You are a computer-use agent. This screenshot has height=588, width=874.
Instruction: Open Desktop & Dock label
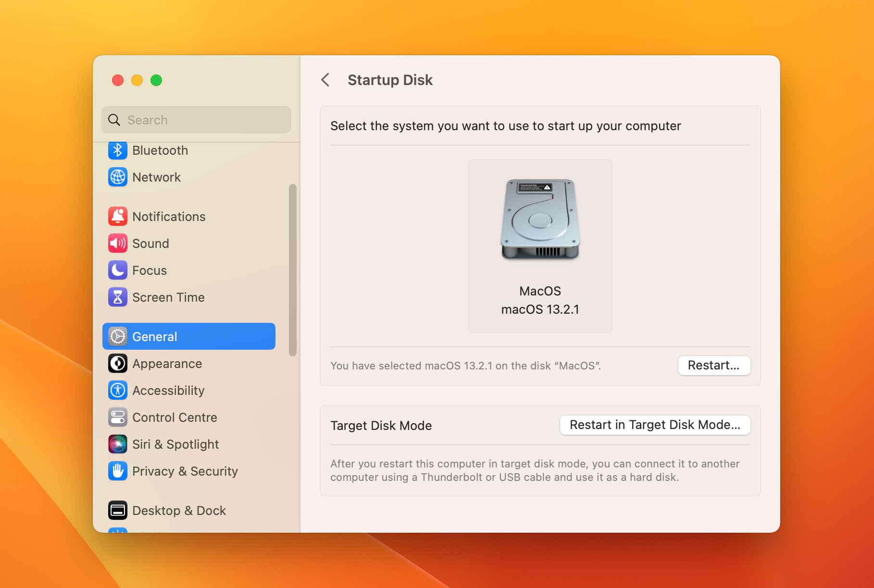point(179,511)
